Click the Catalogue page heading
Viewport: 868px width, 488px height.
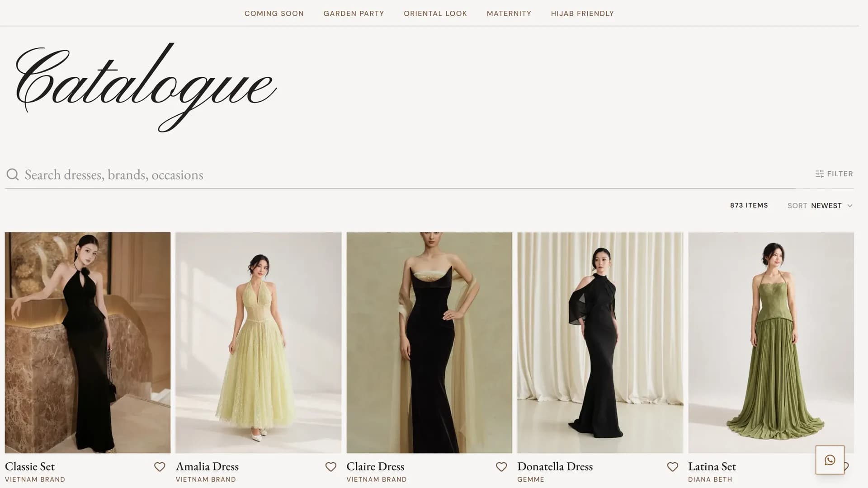(x=146, y=87)
